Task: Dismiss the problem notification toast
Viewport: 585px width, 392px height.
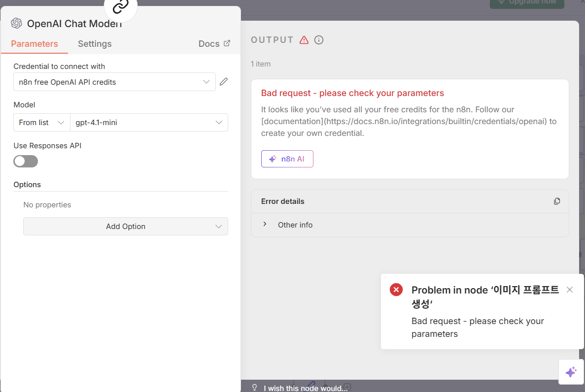Action: tap(570, 290)
